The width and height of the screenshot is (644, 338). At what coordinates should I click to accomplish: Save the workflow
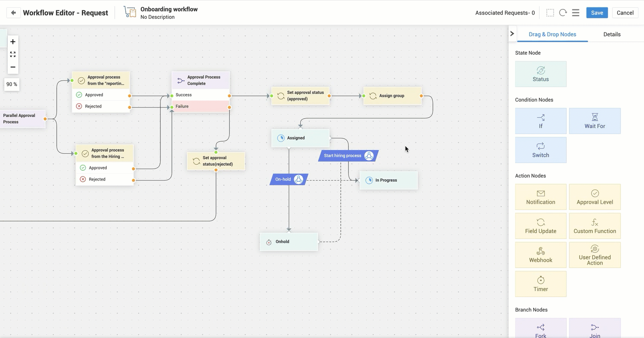point(597,13)
